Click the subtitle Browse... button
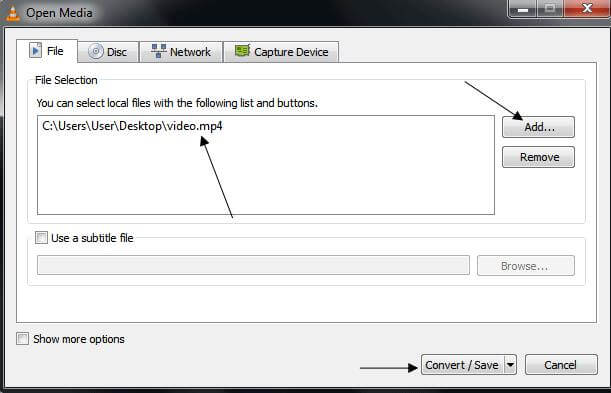 [525, 266]
